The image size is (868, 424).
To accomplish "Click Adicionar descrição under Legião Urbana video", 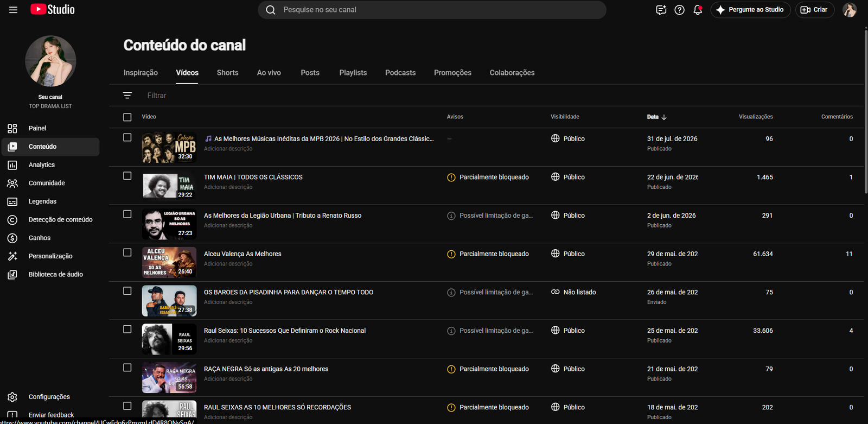I will (228, 226).
